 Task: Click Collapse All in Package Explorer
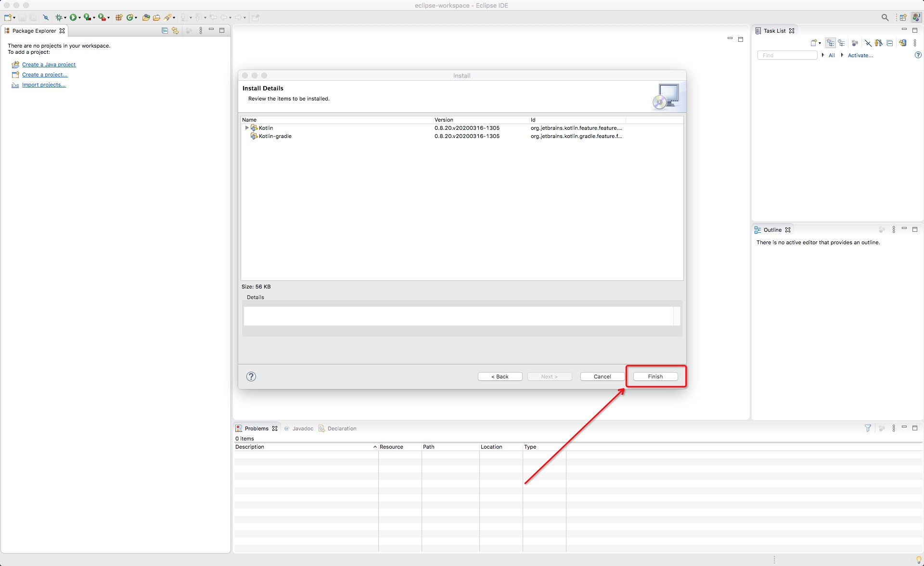[165, 30]
